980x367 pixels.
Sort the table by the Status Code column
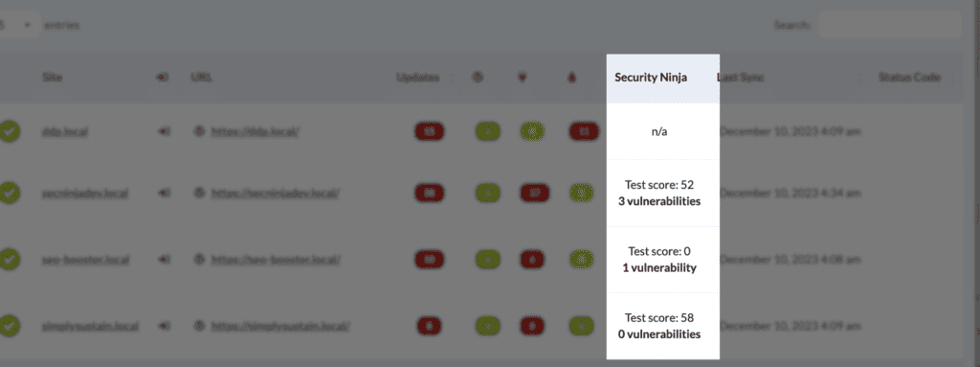click(909, 78)
